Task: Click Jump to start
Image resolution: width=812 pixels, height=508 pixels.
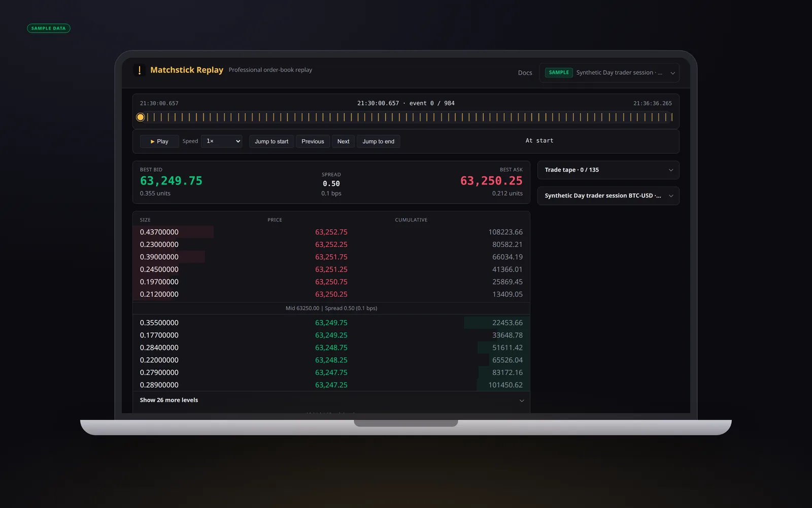Action: pos(272,141)
